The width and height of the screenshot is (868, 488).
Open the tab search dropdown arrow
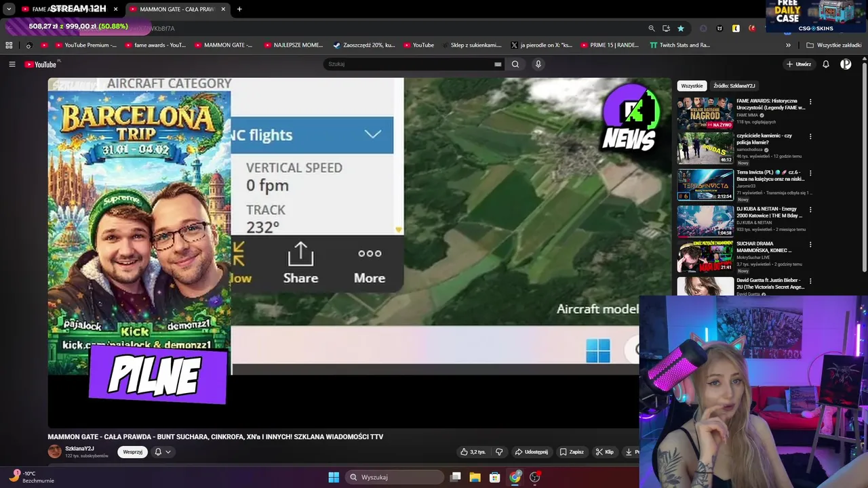click(x=9, y=9)
